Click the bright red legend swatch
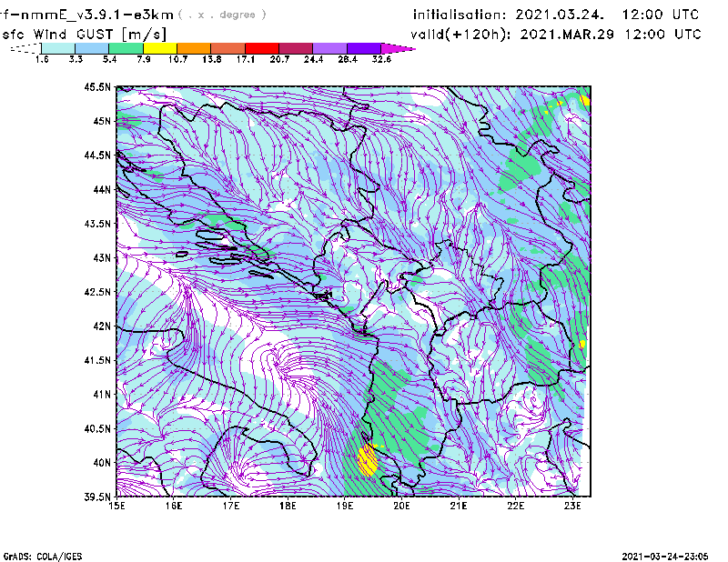Screen dimensions: 728x562 click(x=262, y=47)
